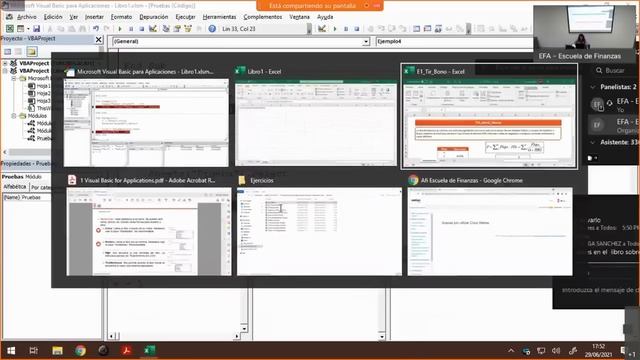Open the (General) object dropdown
The height and width of the screenshot is (360, 640).
[366, 42]
